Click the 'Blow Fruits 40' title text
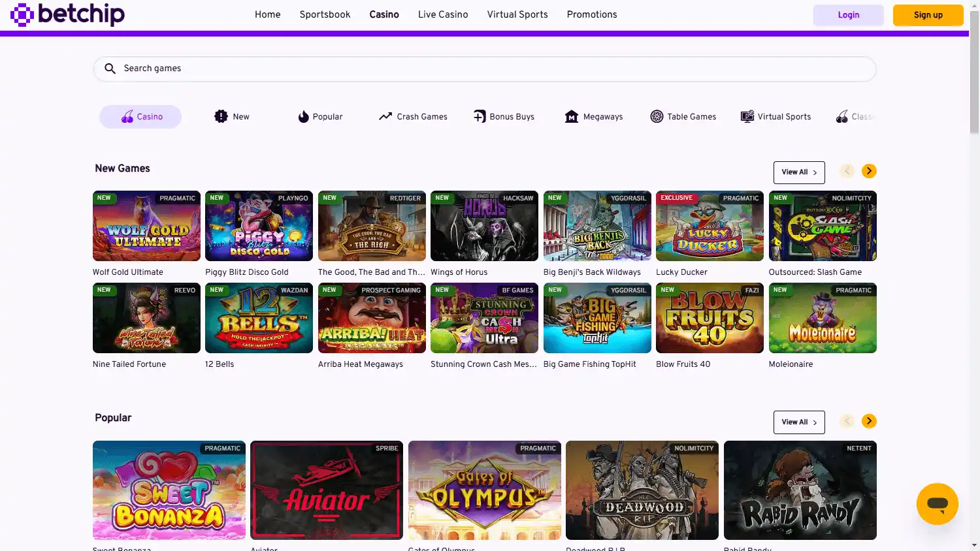The width and height of the screenshot is (980, 551). click(x=683, y=364)
